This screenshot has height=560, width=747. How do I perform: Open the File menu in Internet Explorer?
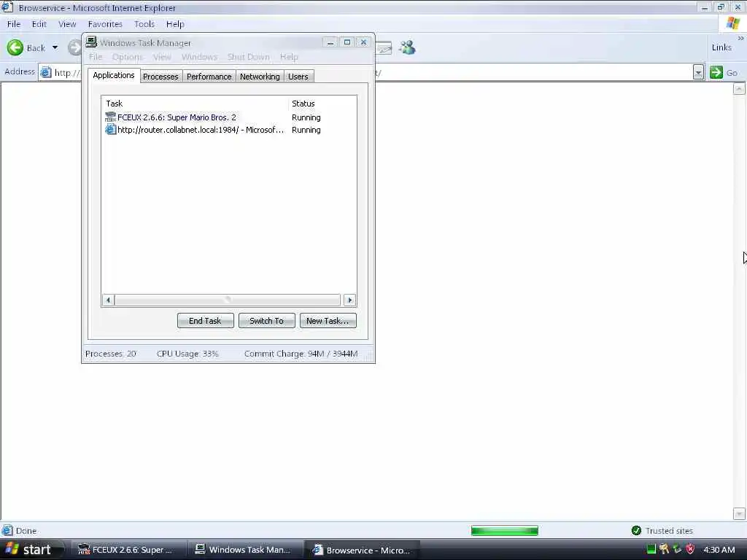tap(14, 24)
